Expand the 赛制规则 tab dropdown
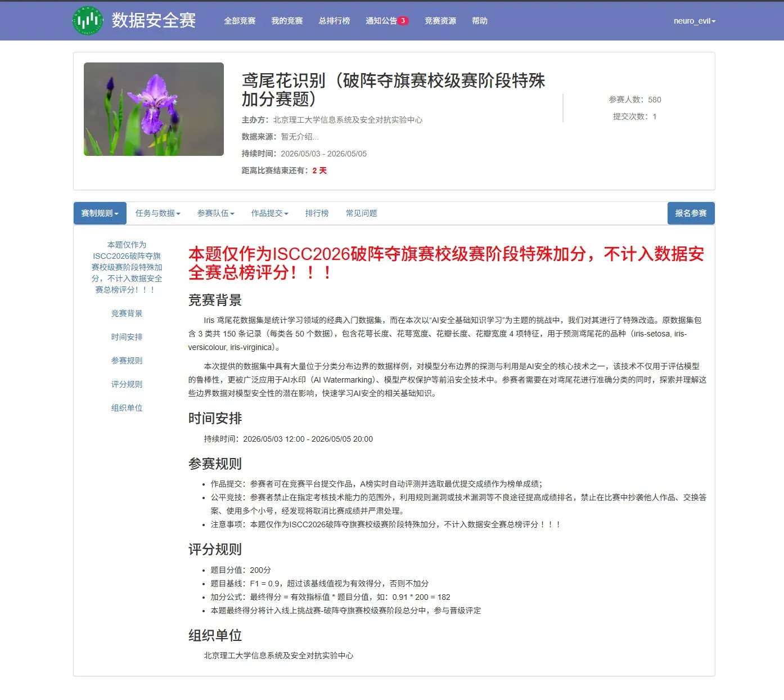The image size is (784, 700). [x=100, y=213]
